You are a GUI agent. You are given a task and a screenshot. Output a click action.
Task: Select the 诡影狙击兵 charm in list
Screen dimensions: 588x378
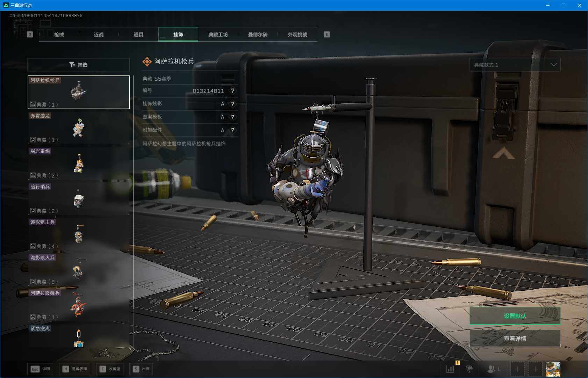coord(79,234)
